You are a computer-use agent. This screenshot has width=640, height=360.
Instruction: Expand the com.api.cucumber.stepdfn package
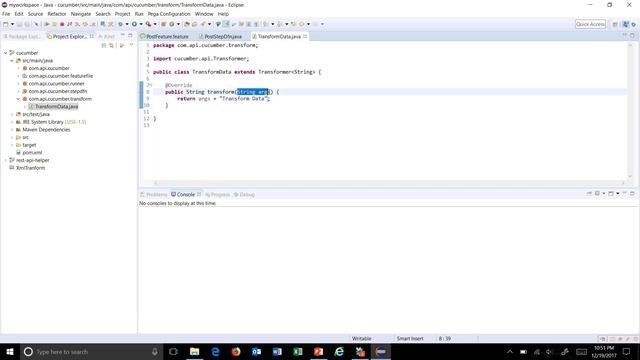(x=18, y=91)
